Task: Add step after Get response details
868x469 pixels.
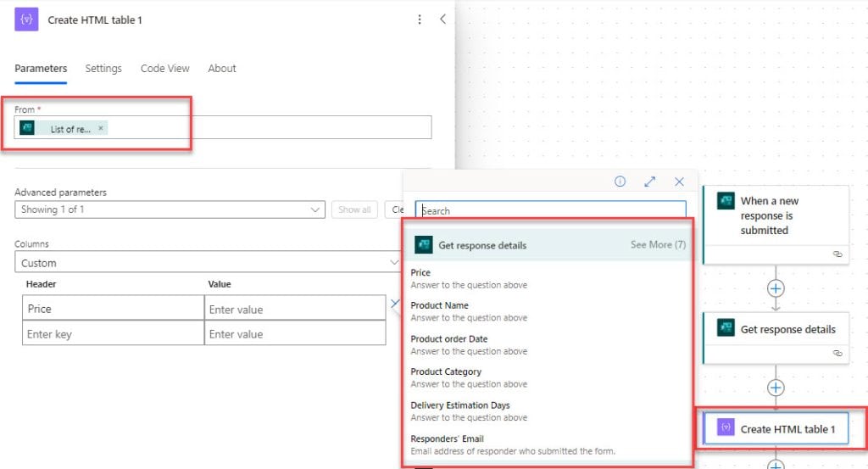Action: [x=776, y=388]
